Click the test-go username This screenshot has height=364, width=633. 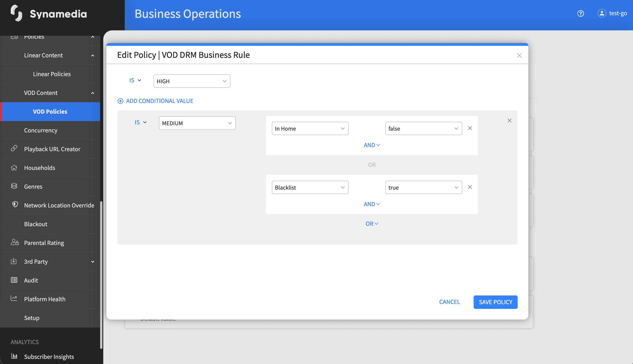coord(618,13)
